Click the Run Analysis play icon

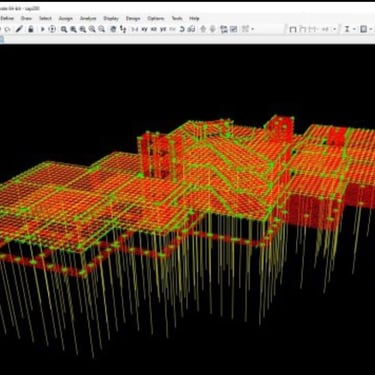(x=43, y=29)
